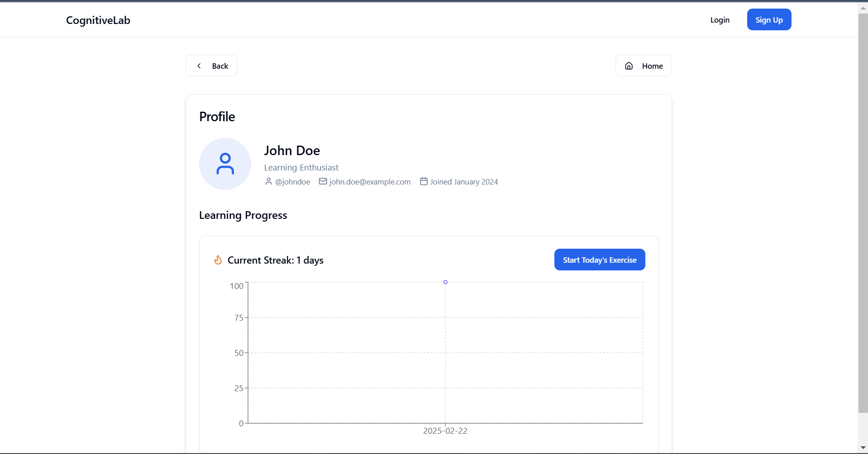Click the envelope icon beside the email
This screenshot has height=454, width=868.
pyautogui.click(x=323, y=181)
